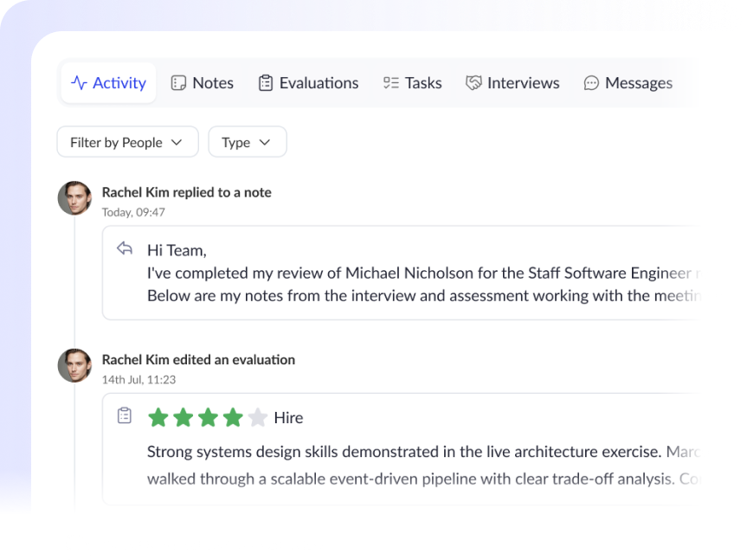Click the first green rating star

(158, 417)
